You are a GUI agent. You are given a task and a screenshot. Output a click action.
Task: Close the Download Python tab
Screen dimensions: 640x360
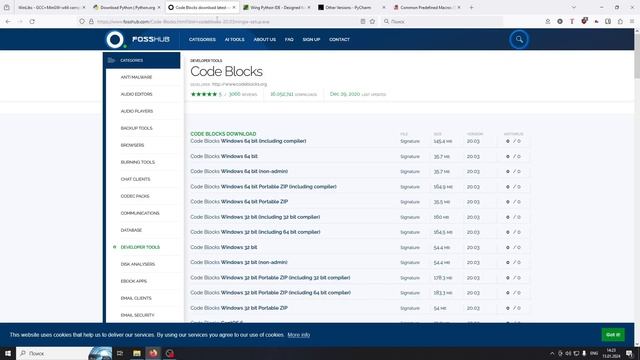tap(159, 7)
